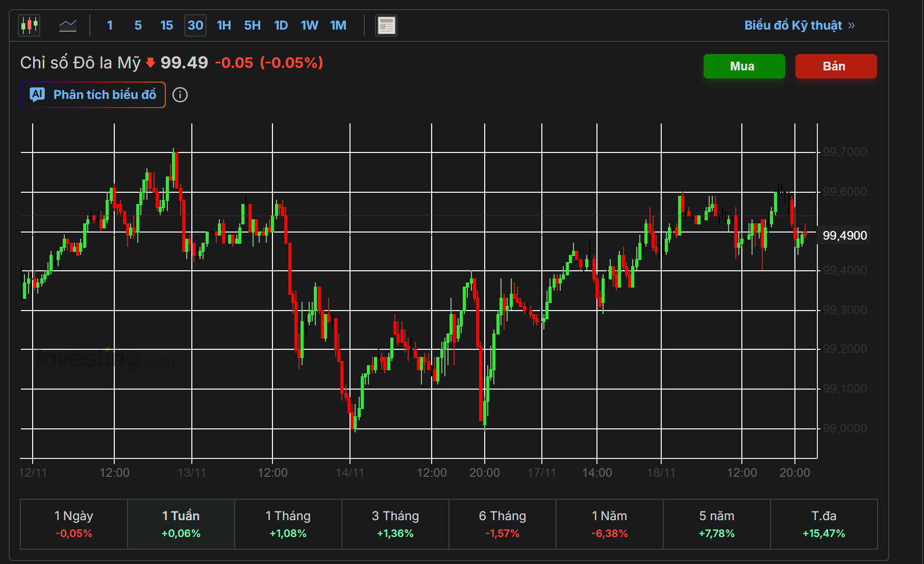Click the AI chart analysis icon
This screenshot has height=564, width=924.
pyautogui.click(x=37, y=95)
